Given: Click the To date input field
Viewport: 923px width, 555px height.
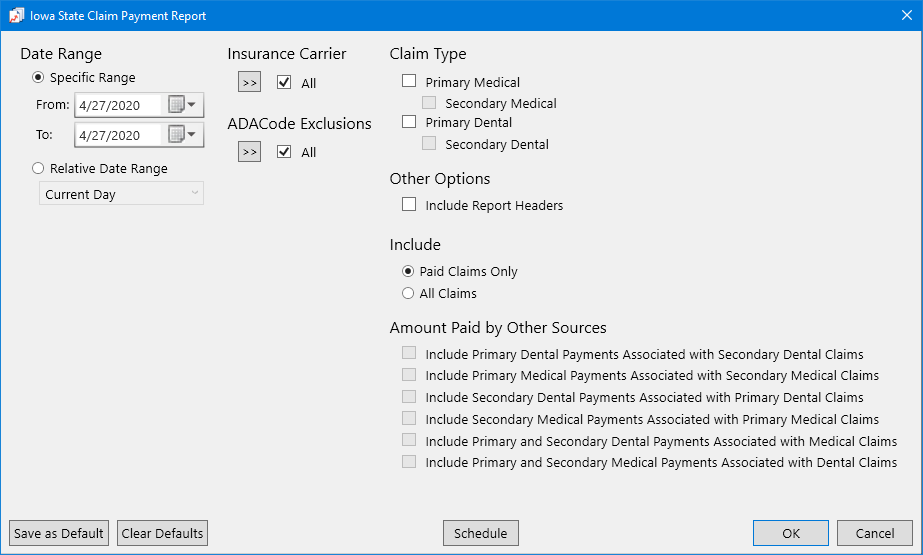Looking at the screenshot, I should (117, 135).
